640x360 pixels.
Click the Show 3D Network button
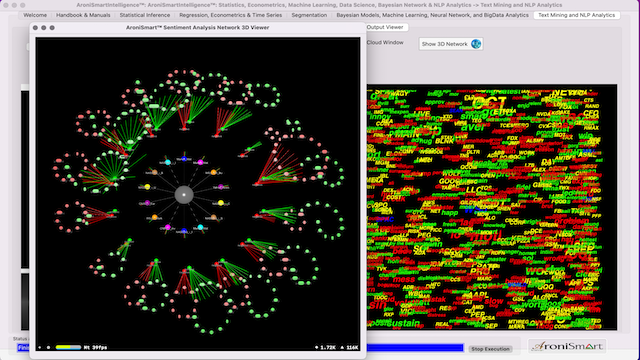[451, 44]
